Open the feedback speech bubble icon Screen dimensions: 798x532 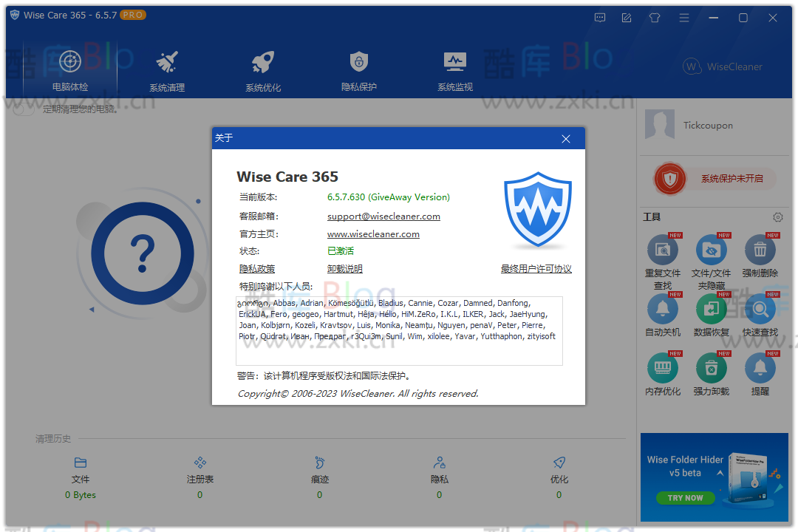tap(600, 17)
